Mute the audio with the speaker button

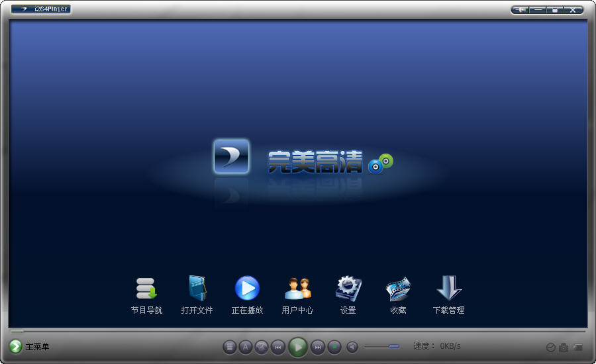[352, 347]
